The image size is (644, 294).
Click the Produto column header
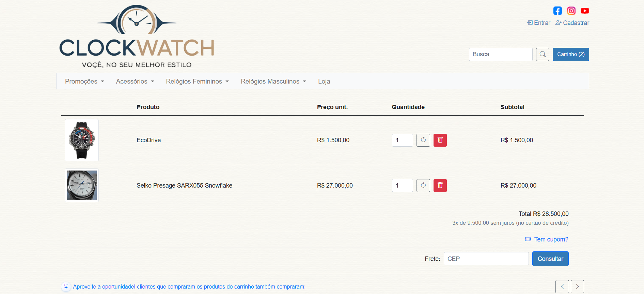click(148, 107)
